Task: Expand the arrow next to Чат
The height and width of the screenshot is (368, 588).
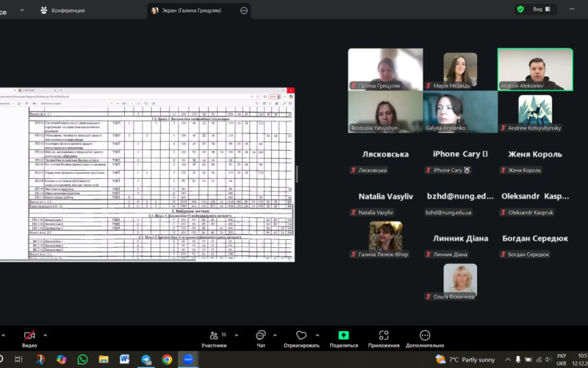Action: (276, 335)
